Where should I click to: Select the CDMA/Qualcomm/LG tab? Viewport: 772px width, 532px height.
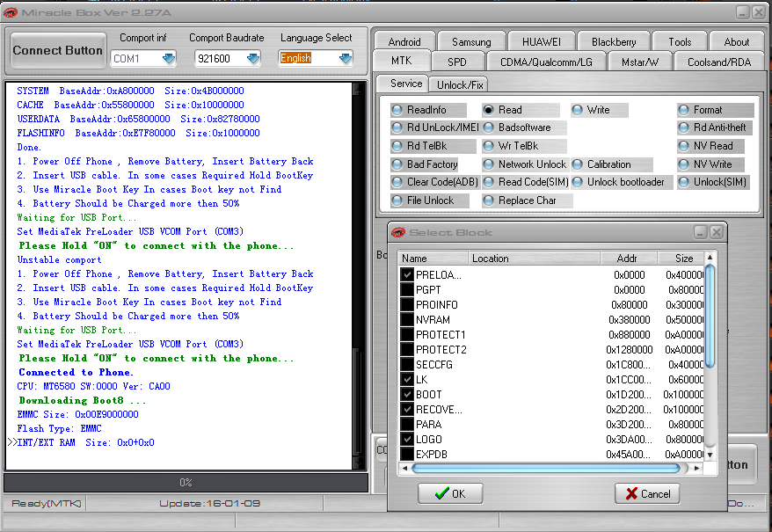coord(546,62)
